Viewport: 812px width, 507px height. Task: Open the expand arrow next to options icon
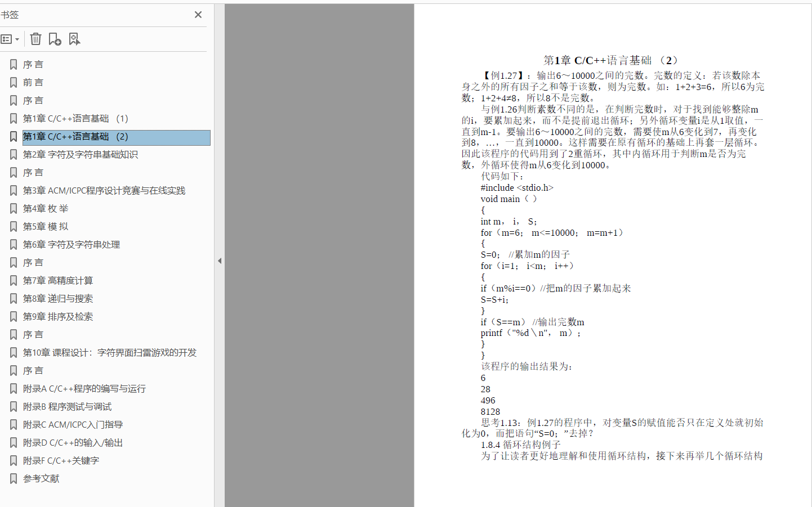(x=16, y=38)
